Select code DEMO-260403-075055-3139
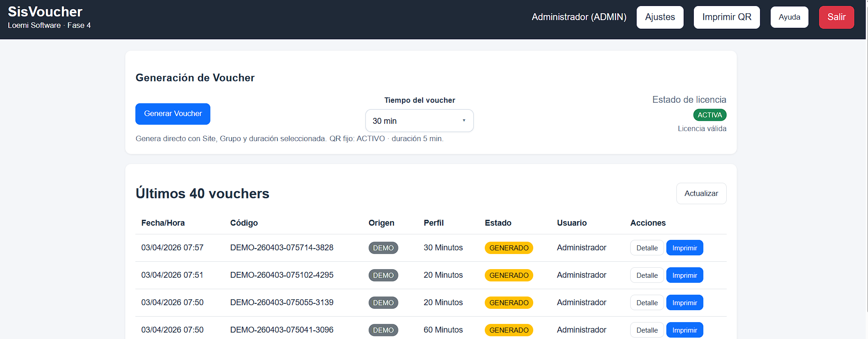The height and width of the screenshot is (339, 868). 282,302
